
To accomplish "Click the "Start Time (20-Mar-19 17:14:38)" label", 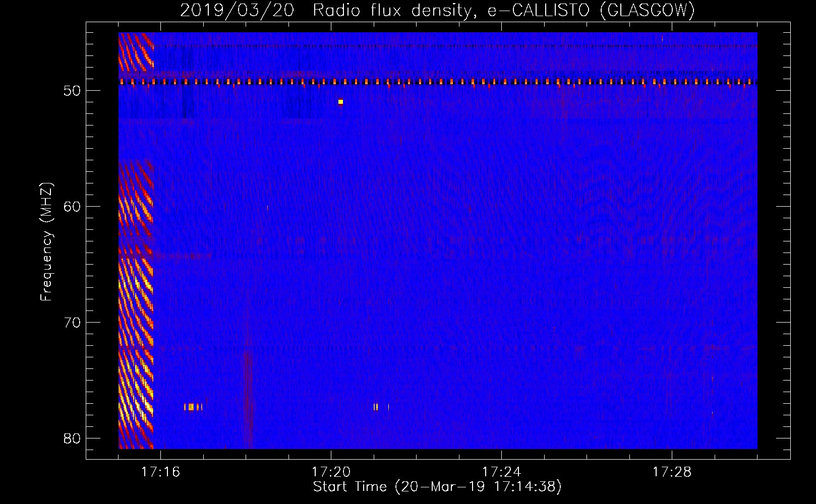I will point(437,487).
